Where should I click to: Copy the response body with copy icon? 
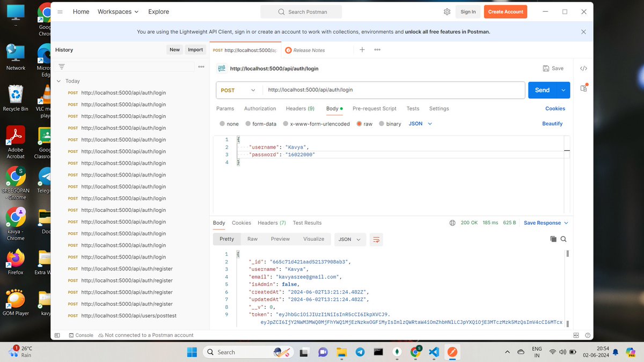pos(553,239)
